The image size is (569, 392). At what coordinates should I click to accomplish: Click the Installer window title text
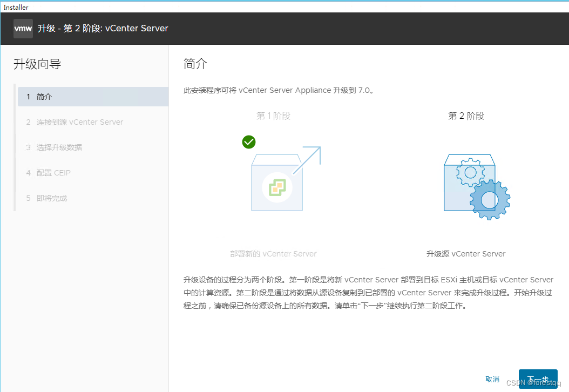pos(16,7)
